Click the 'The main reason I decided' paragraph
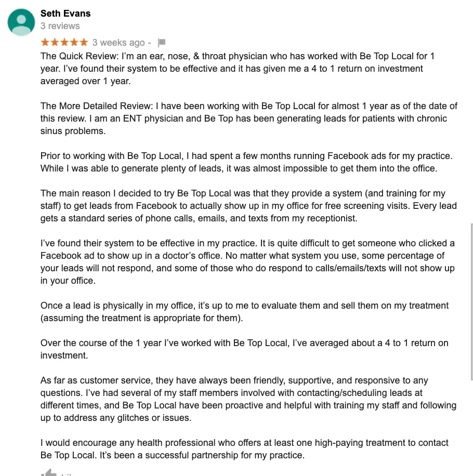Viewport: 473px width, 476px height. [x=248, y=206]
